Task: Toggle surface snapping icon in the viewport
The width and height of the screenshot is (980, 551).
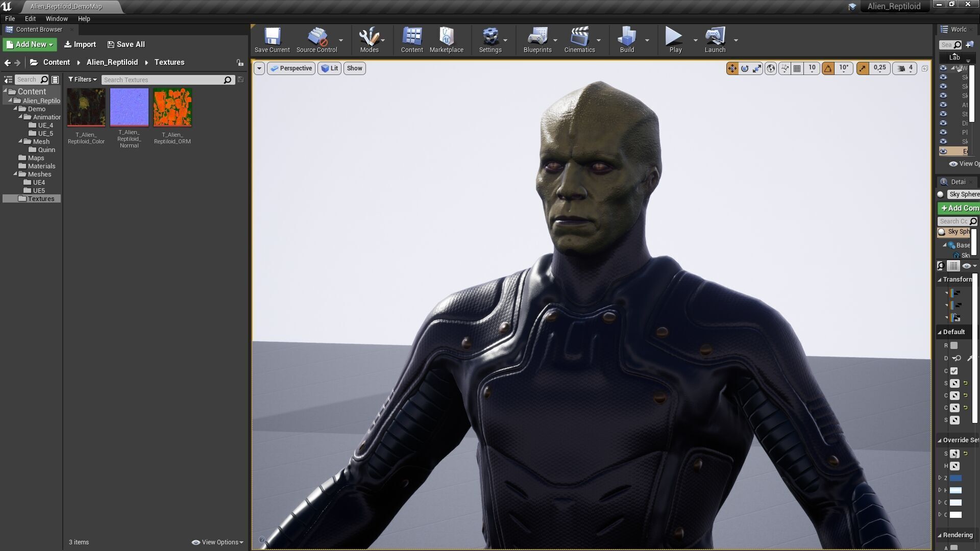Action: pyautogui.click(x=785, y=68)
